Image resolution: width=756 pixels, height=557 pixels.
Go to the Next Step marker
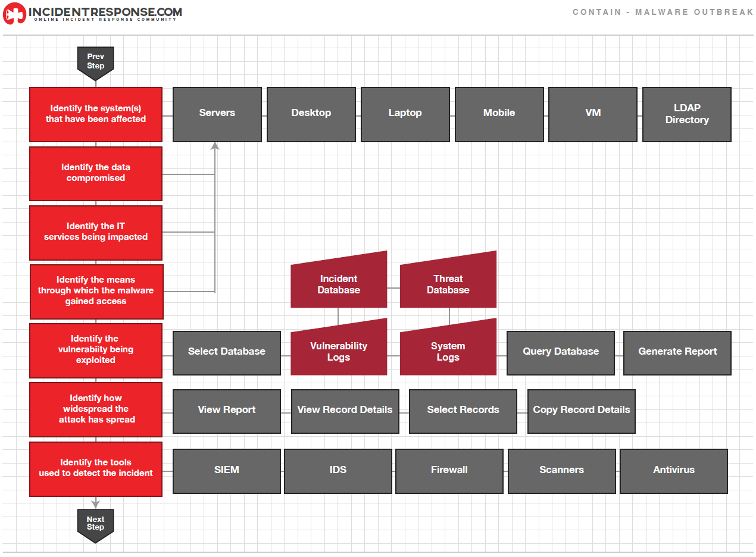coord(95,524)
